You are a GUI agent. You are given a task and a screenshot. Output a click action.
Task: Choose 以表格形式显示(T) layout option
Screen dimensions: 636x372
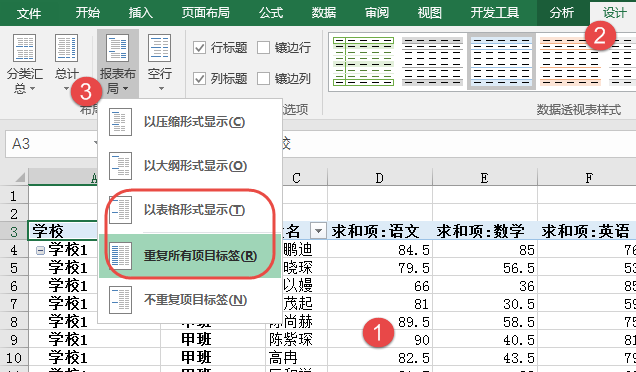190,210
